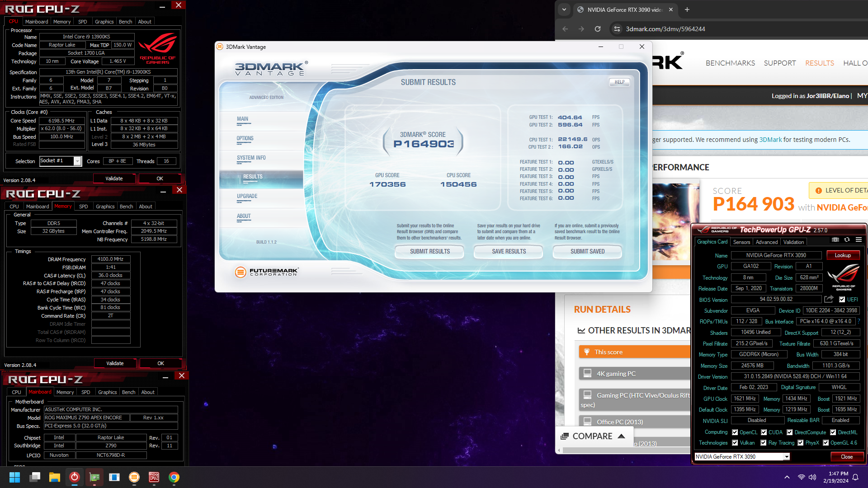868x488 pixels.
Task: Click the red power icon on taskbar
Action: (x=75, y=477)
